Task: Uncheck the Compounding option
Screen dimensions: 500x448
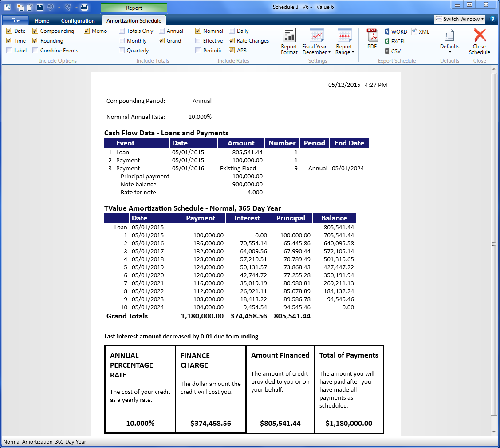Action: coord(35,31)
